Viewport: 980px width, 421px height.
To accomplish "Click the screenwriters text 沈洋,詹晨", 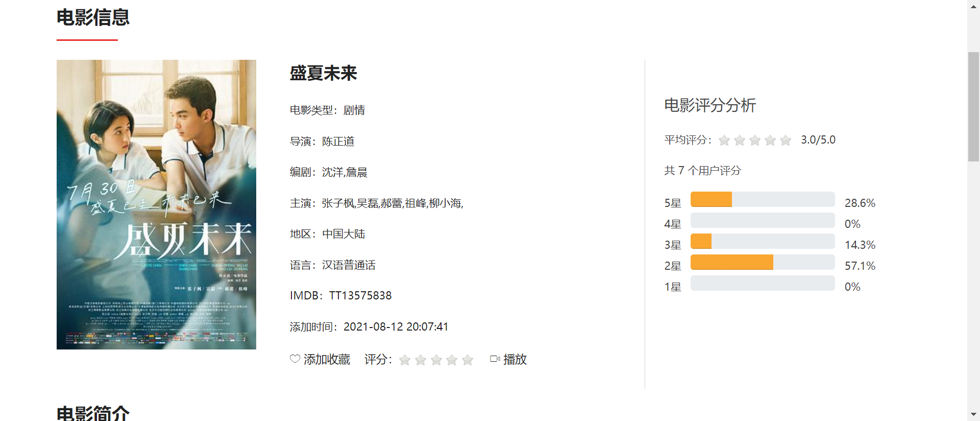I will (345, 173).
